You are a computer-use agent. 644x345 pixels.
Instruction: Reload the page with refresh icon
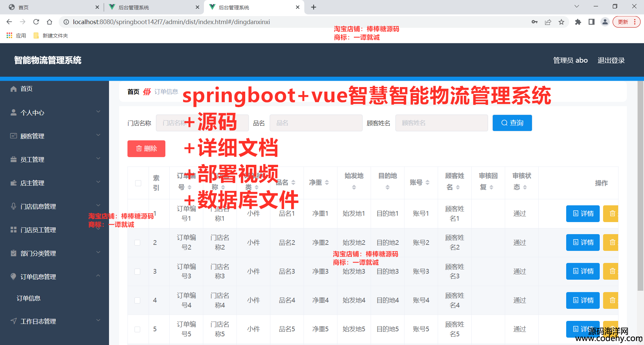click(36, 22)
